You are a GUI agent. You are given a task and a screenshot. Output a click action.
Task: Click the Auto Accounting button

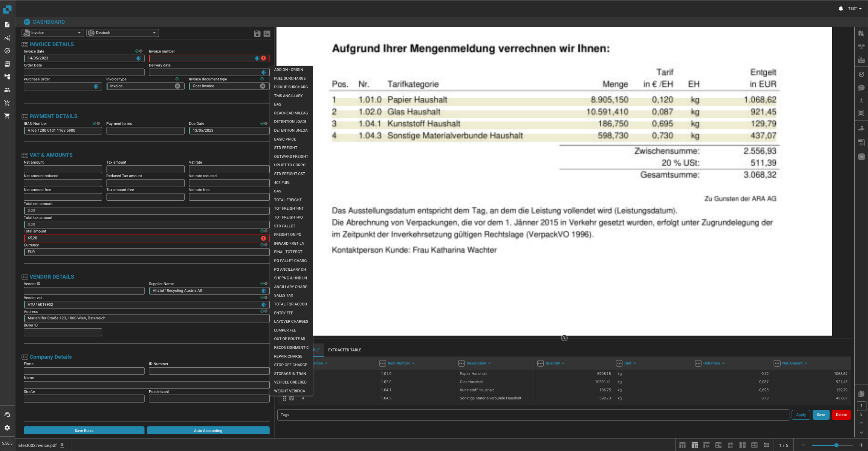(x=208, y=431)
